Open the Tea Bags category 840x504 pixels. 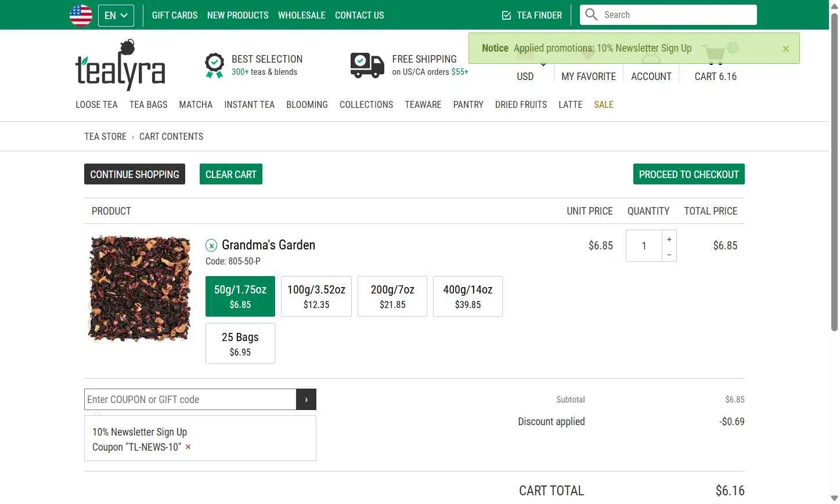tap(148, 104)
